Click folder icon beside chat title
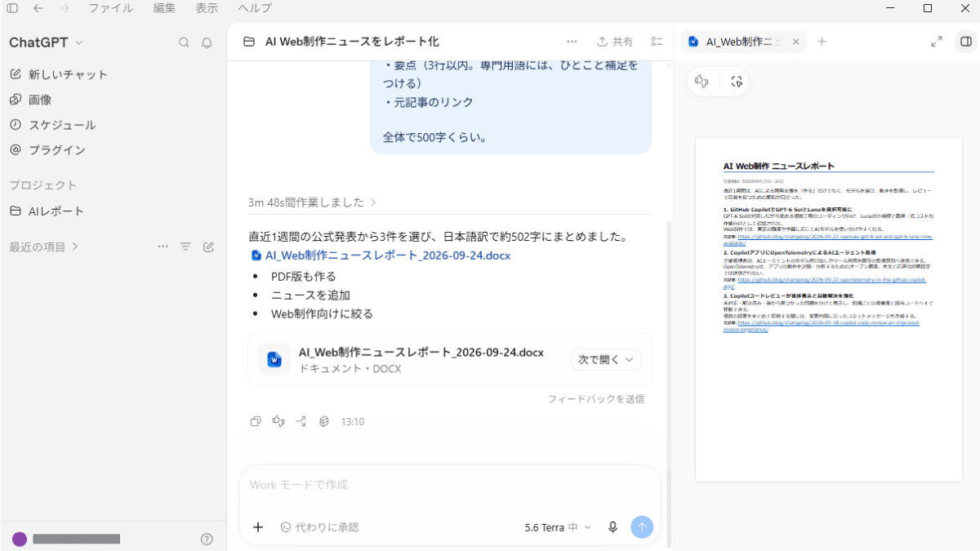Screen dimensions: 980x551 [249, 42]
